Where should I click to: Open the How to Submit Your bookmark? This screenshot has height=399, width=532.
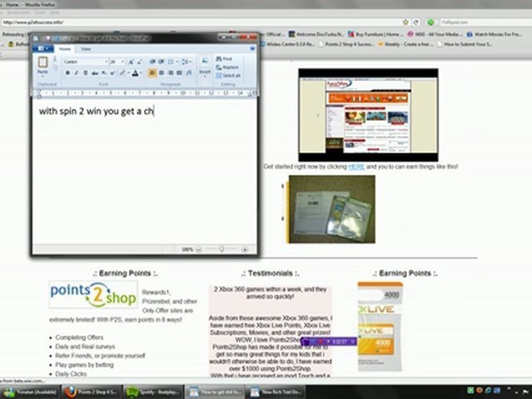coord(464,44)
